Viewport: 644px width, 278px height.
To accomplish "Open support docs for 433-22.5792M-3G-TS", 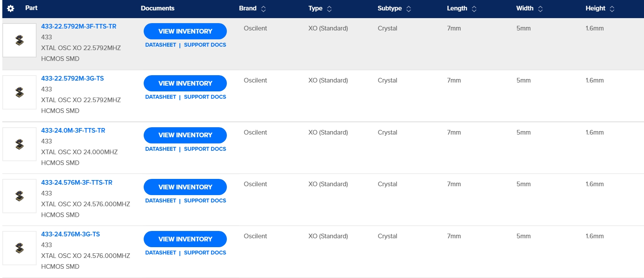I will coord(205,97).
